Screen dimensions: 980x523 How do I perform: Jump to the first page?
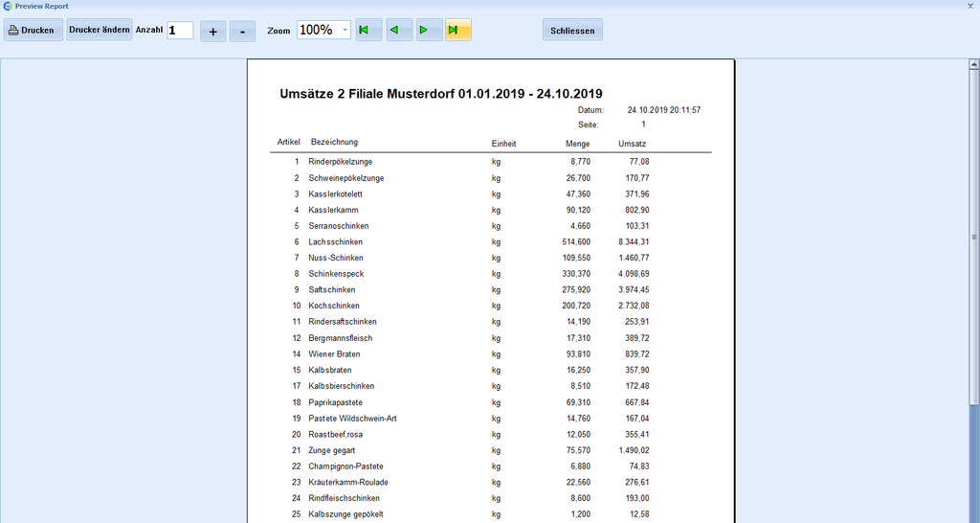pyautogui.click(x=368, y=30)
